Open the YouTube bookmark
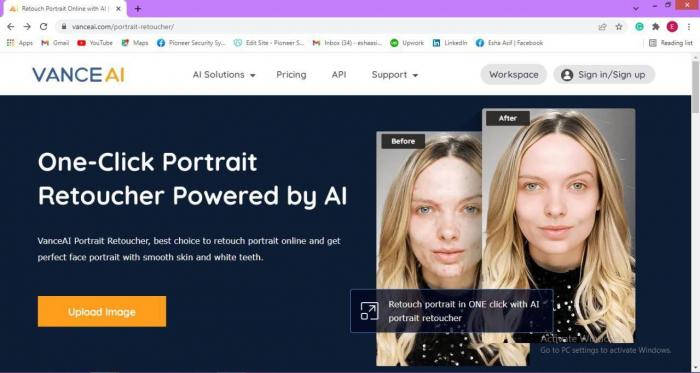Image resolution: width=700 pixels, height=373 pixels. 95,43
